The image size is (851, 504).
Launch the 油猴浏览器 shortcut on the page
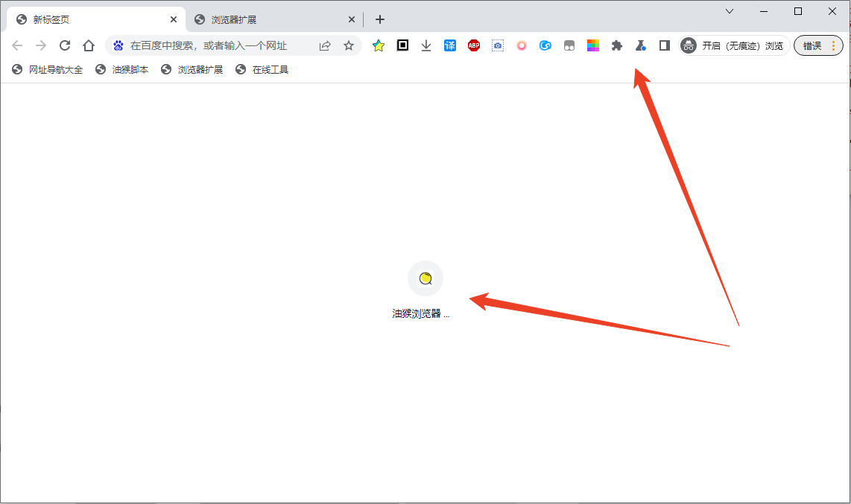coord(425,278)
